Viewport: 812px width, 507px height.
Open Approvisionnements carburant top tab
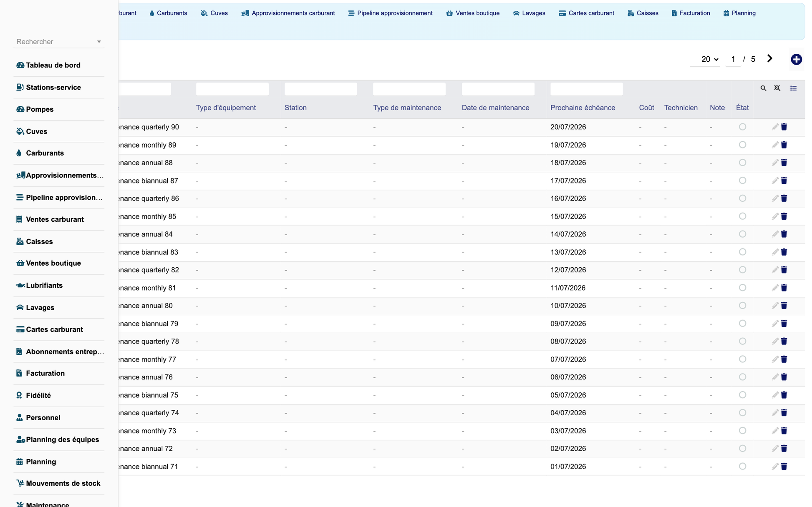tap(288, 13)
